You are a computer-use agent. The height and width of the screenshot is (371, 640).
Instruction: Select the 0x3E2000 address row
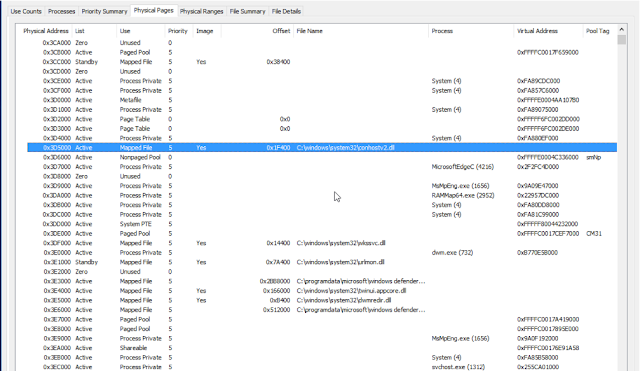click(322, 272)
